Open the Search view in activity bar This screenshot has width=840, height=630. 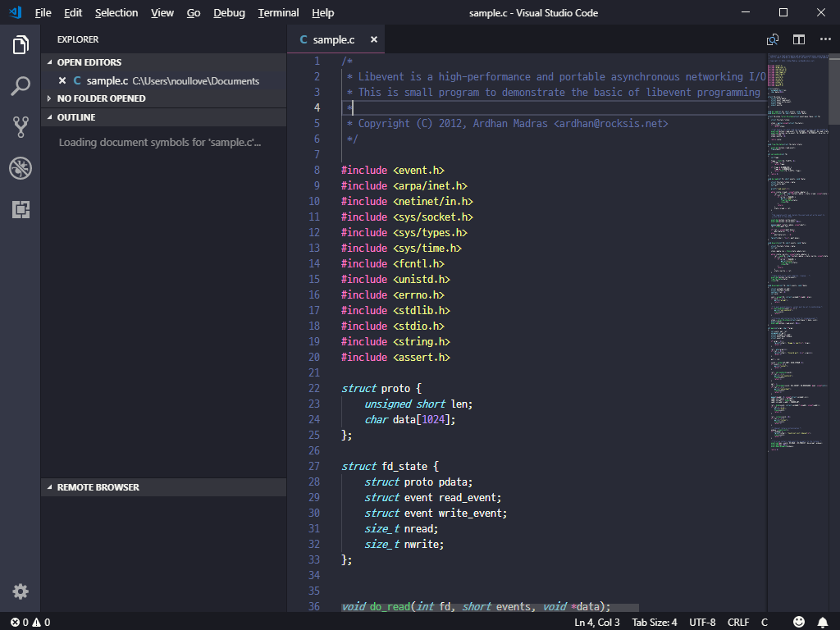[21, 85]
